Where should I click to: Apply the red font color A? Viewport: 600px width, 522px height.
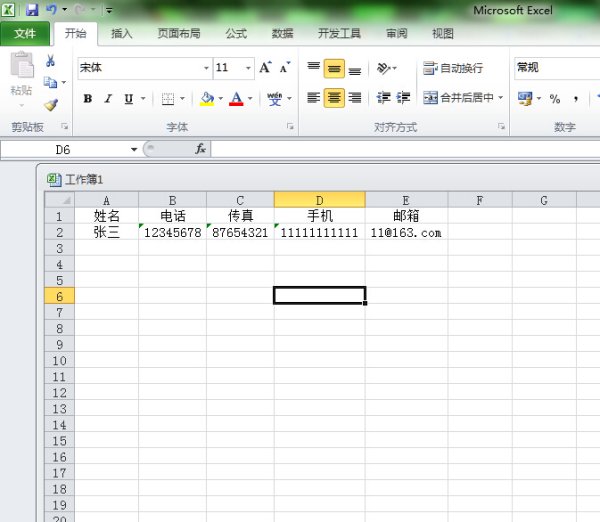236,99
